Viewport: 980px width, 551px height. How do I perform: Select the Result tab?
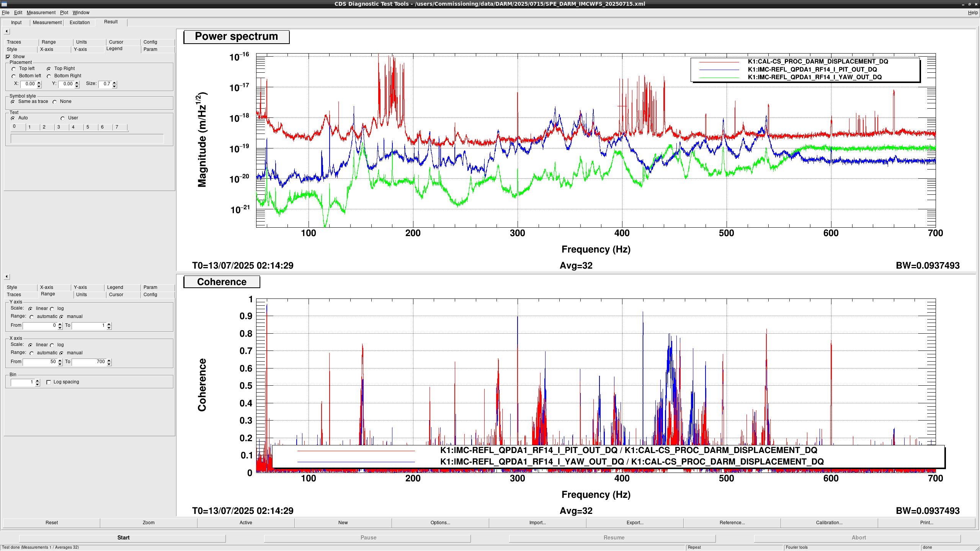[x=111, y=22]
